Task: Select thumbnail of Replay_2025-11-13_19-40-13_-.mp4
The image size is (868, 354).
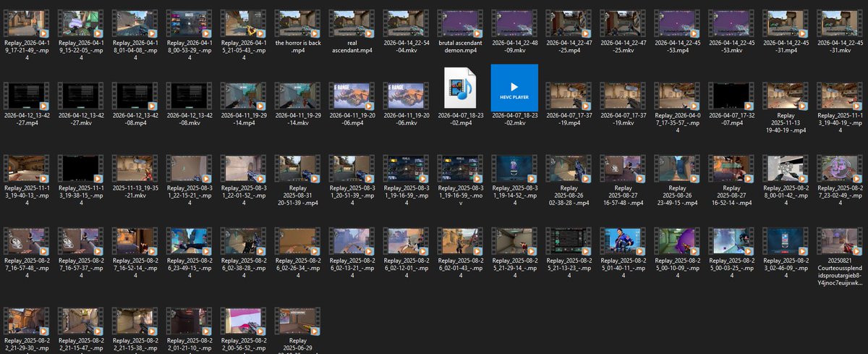Action: click(26, 169)
